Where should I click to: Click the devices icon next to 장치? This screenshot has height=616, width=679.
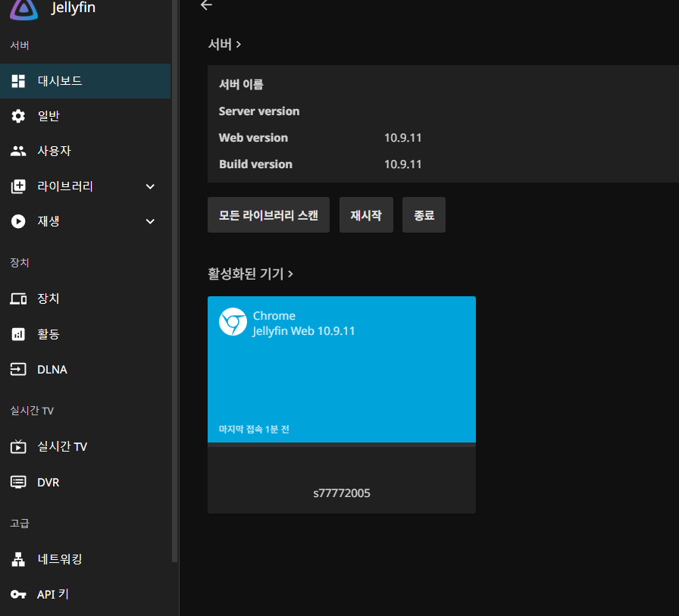click(18, 299)
